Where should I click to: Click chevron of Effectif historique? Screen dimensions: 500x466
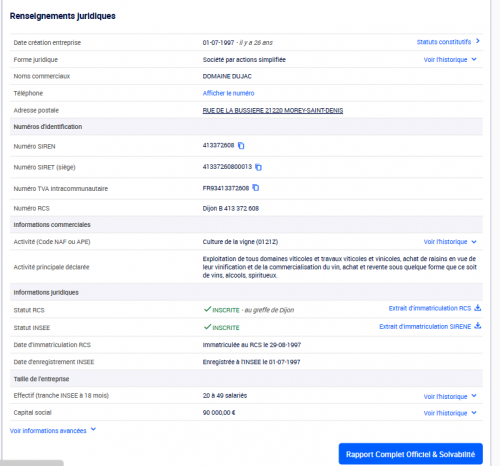pos(474,396)
